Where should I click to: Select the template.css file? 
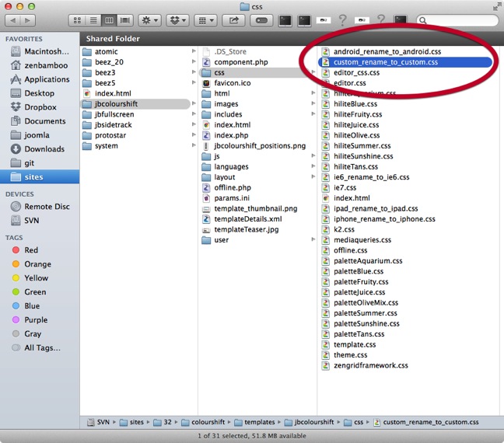[x=349, y=345]
